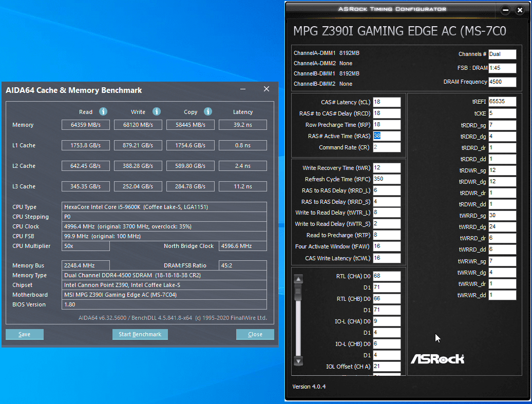Screen dimensions: 532x404
Task: Click the CPU Type field text
Action: [x=164, y=207]
